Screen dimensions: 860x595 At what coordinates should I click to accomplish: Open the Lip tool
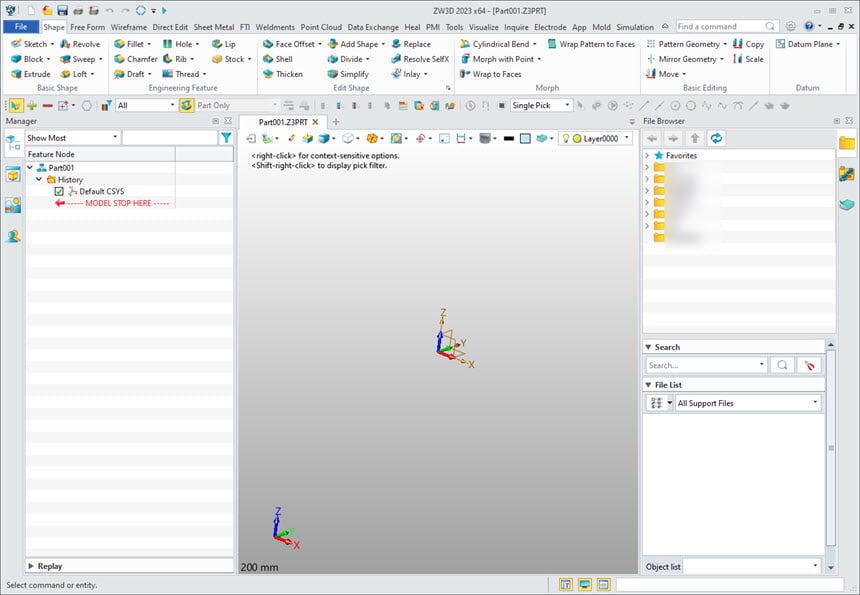click(x=224, y=44)
